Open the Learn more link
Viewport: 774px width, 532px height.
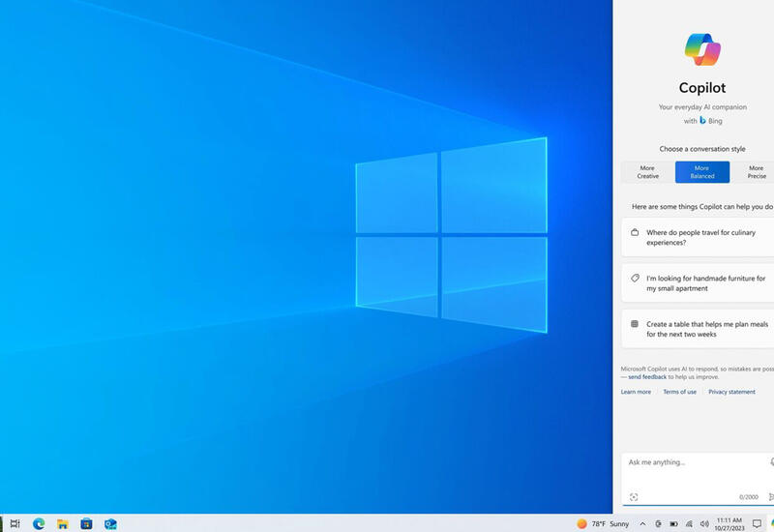coord(636,392)
